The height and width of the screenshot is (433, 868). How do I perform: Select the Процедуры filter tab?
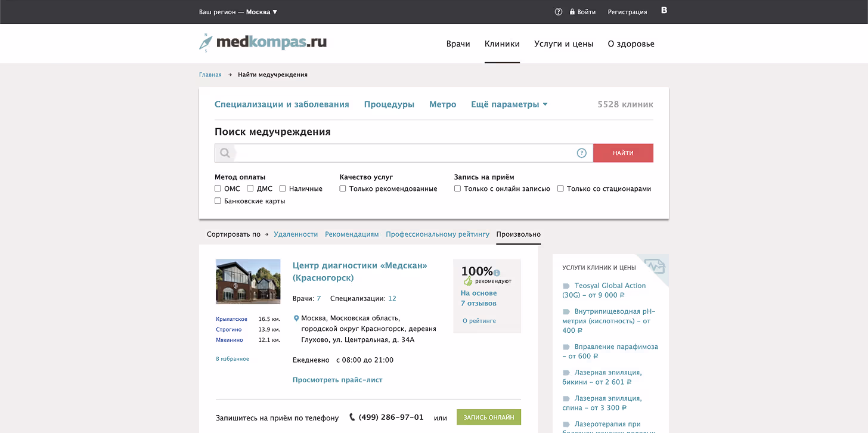389,104
